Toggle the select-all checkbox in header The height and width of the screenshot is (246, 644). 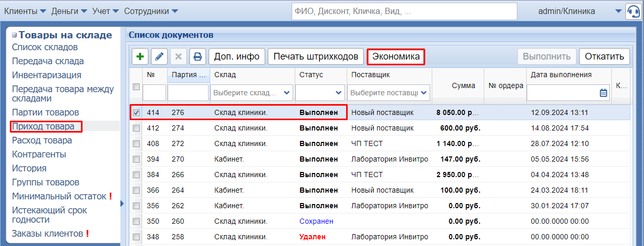[x=136, y=87]
